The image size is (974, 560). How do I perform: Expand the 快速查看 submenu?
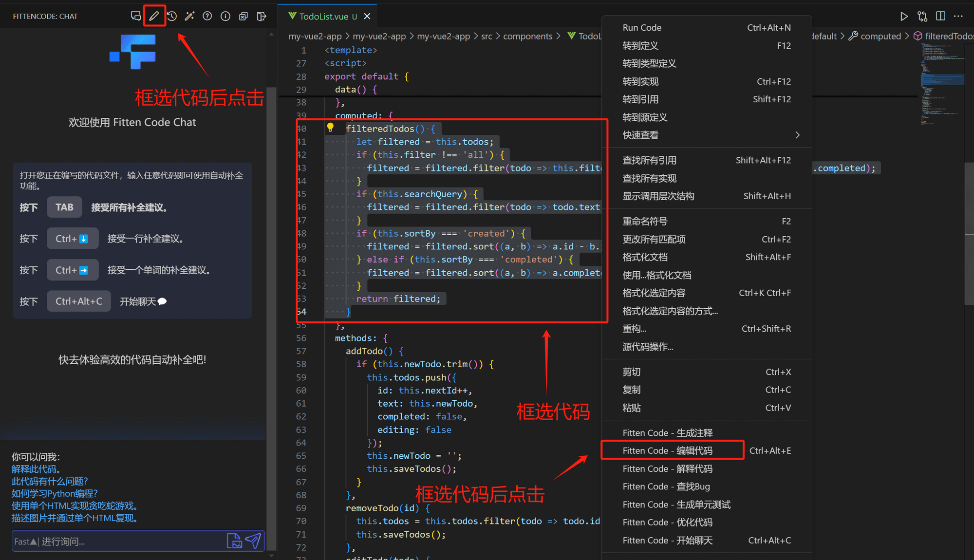point(707,135)
